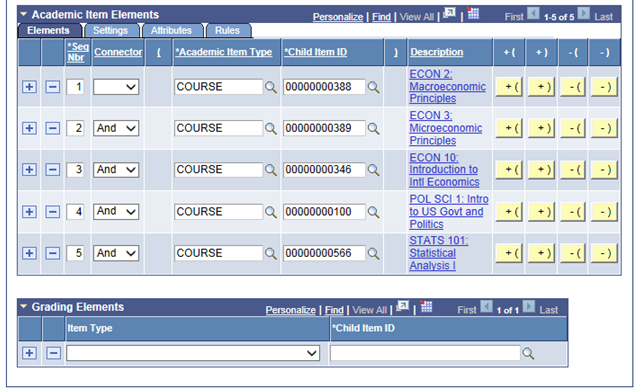Image resolution: width=639 pixels, height=392 pixels.
Task: Add a row after ECON 10 row
Action: (29, 170)
